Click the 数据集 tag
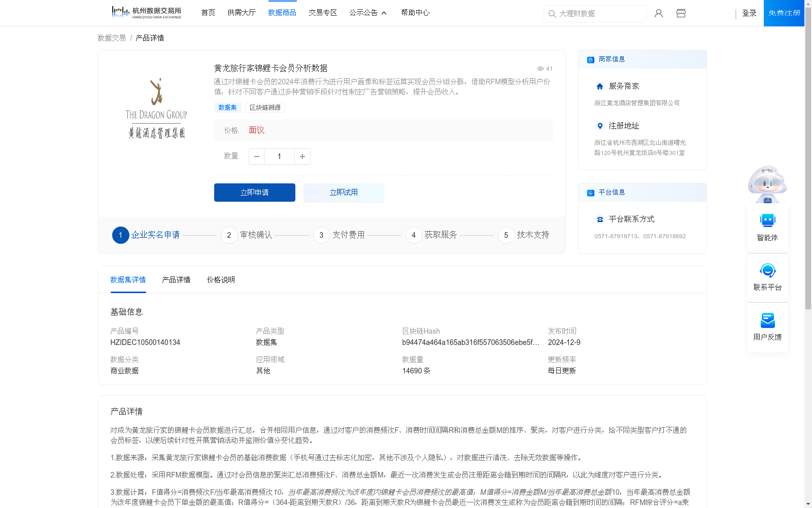Screen dimensions: 812x508 pyautogui.click(x=227, y=108)
